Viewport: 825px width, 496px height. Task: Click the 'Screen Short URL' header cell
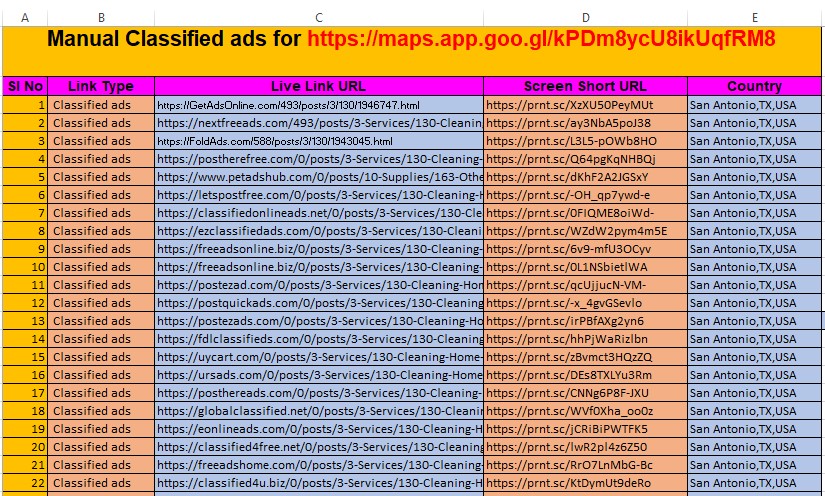click(585, 86)
